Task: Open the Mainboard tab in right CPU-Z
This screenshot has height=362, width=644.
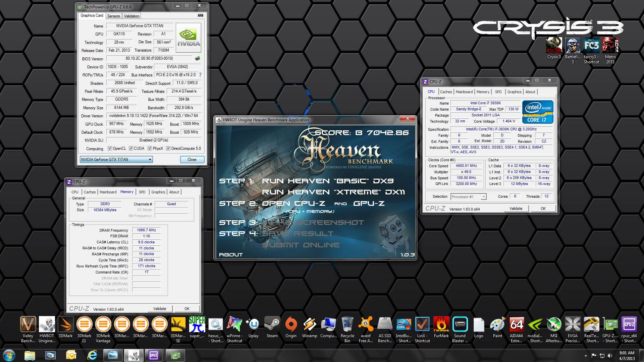Action: pos(464,92)
